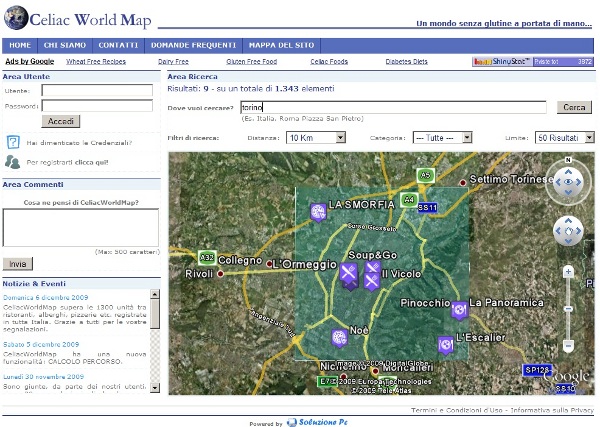Open the CHI SIAMO menu item

coord(65,46)
